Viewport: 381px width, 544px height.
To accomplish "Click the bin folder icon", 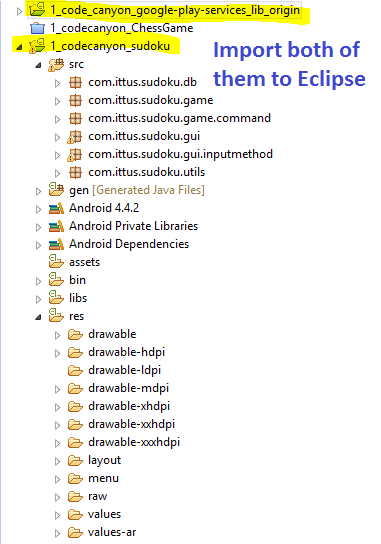I will pos(56,280).
